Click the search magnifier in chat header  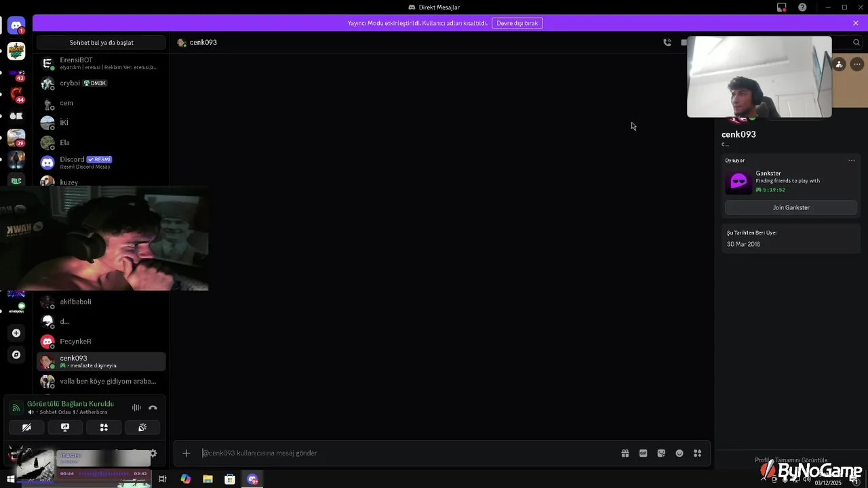(856, 42)
